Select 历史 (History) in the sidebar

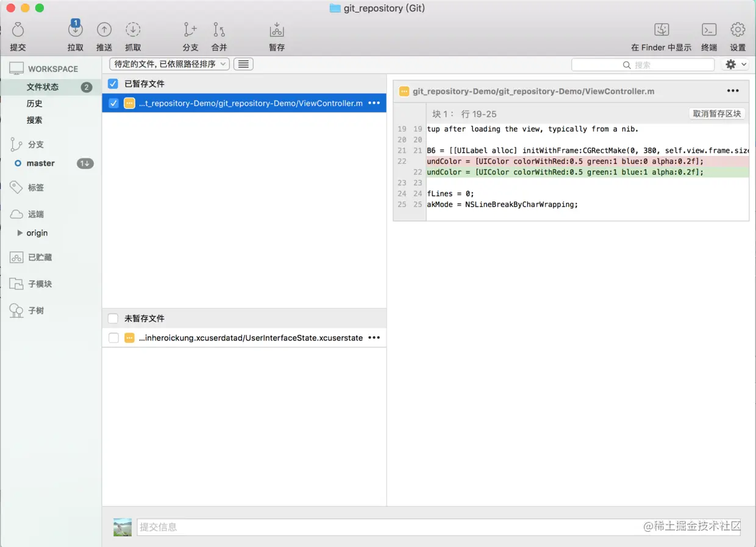coord(35,104)
